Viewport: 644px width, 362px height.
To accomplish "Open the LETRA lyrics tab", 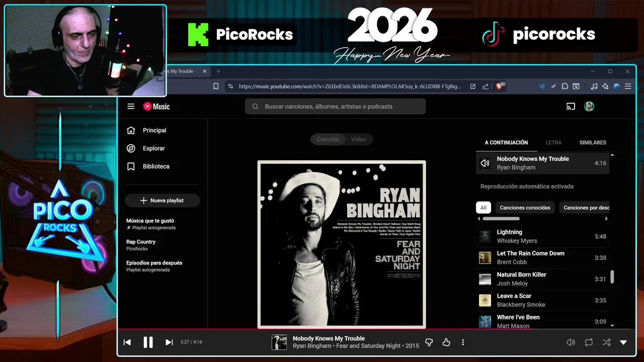I will [553, 143].
